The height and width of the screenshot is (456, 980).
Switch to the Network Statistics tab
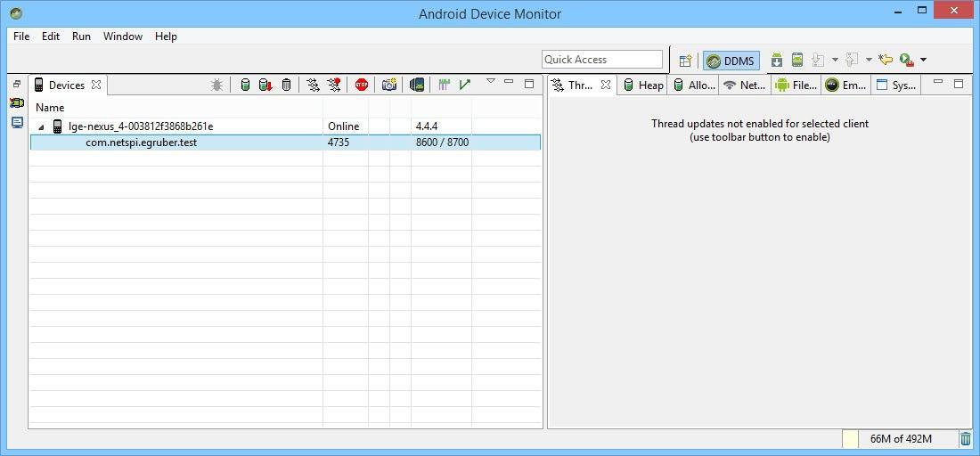click(x=745, y=85)
